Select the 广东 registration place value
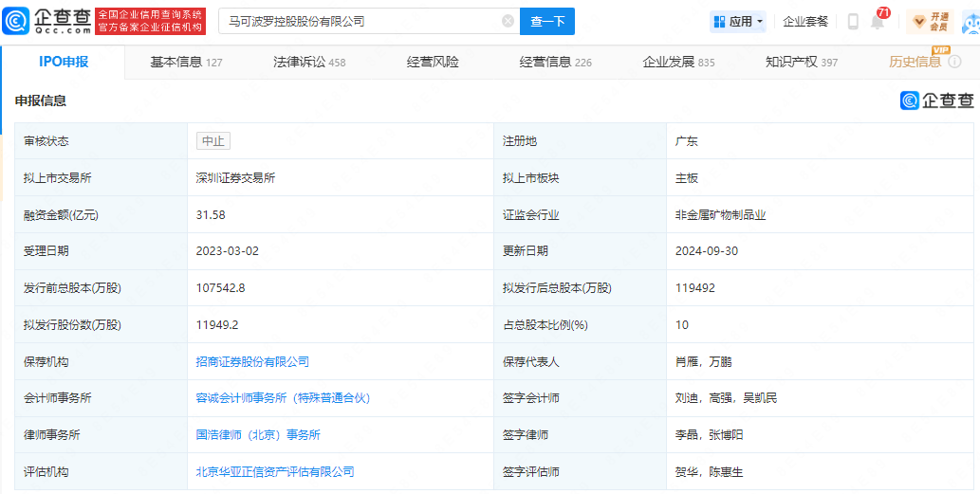This screenshot has height=494, width=980. coord(686,141)
